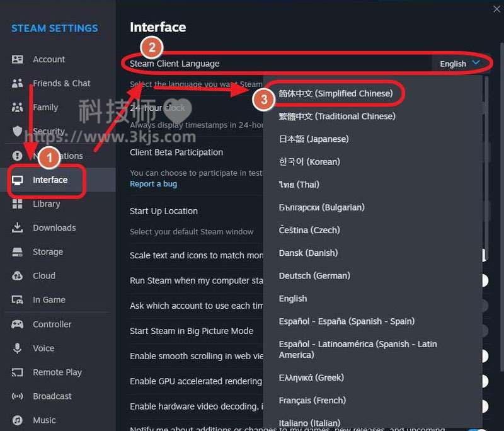Open the Account settings tab

tap(58, 59)
